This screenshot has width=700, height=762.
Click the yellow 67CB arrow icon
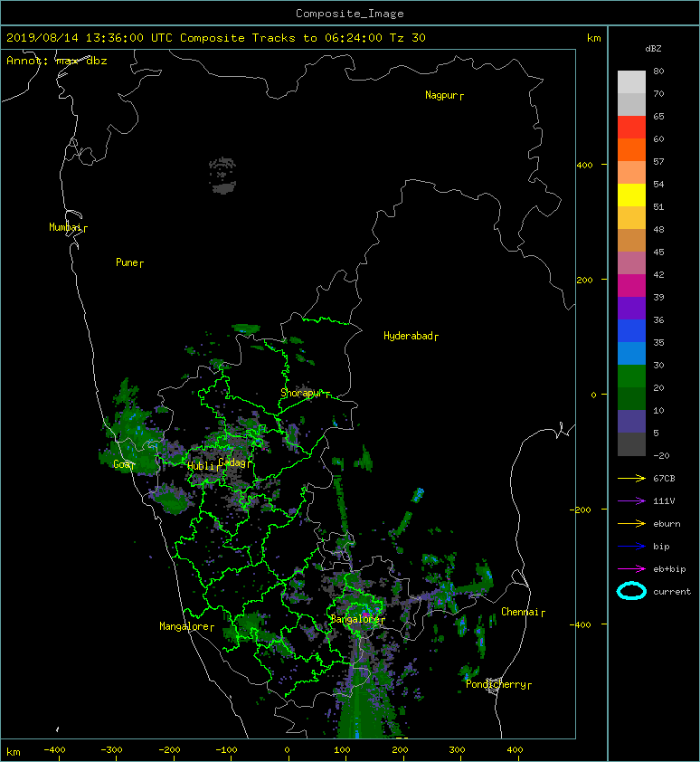pyautogui.click(x=631, y=478)
